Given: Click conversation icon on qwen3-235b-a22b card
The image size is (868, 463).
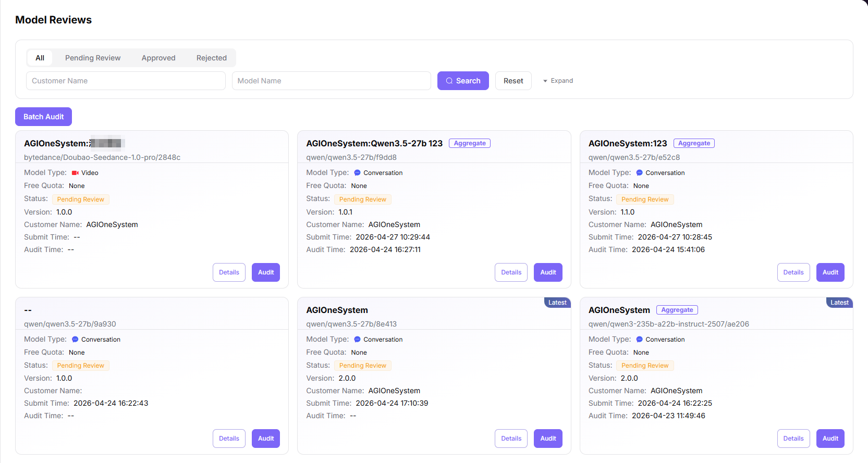Looking at the screenshot, I should [639, 340].
